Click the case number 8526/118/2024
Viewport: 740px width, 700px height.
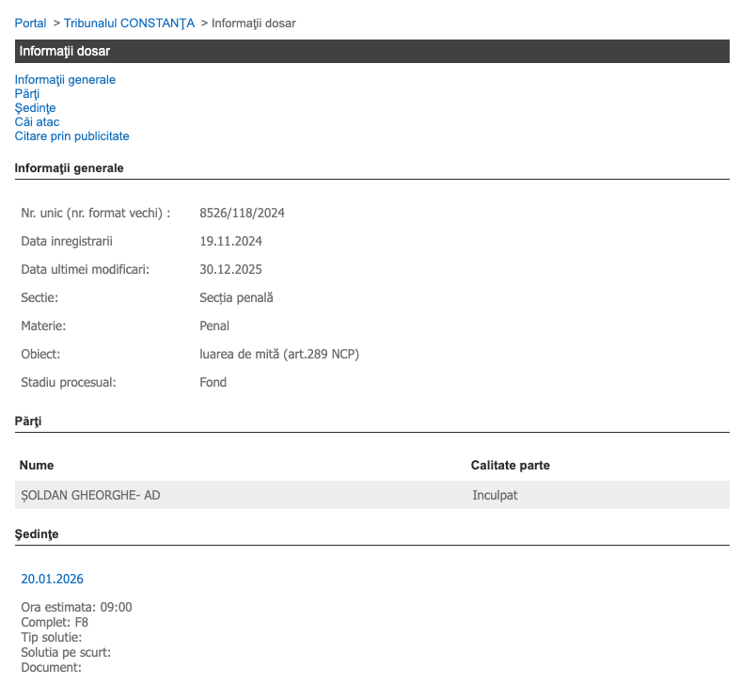[x=242, y=213]
